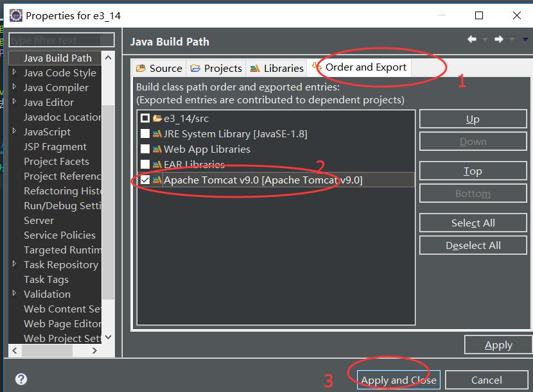
Task: Switch to the Libraries tab
Action: pyautogui.click(x=277, y=68)
